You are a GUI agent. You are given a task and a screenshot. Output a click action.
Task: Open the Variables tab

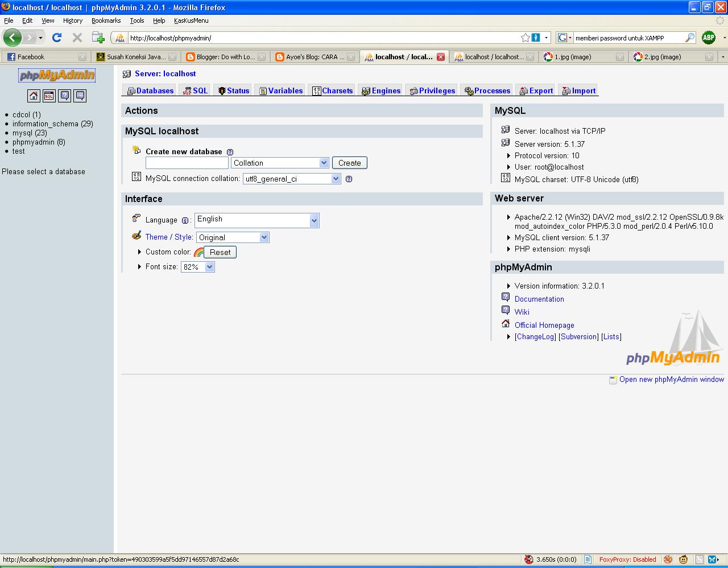click(281, 90)
